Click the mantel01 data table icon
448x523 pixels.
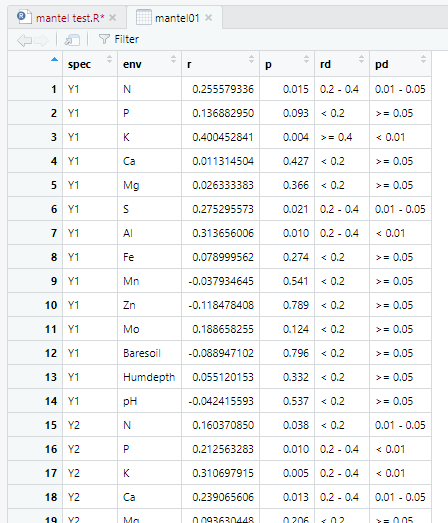144,17
